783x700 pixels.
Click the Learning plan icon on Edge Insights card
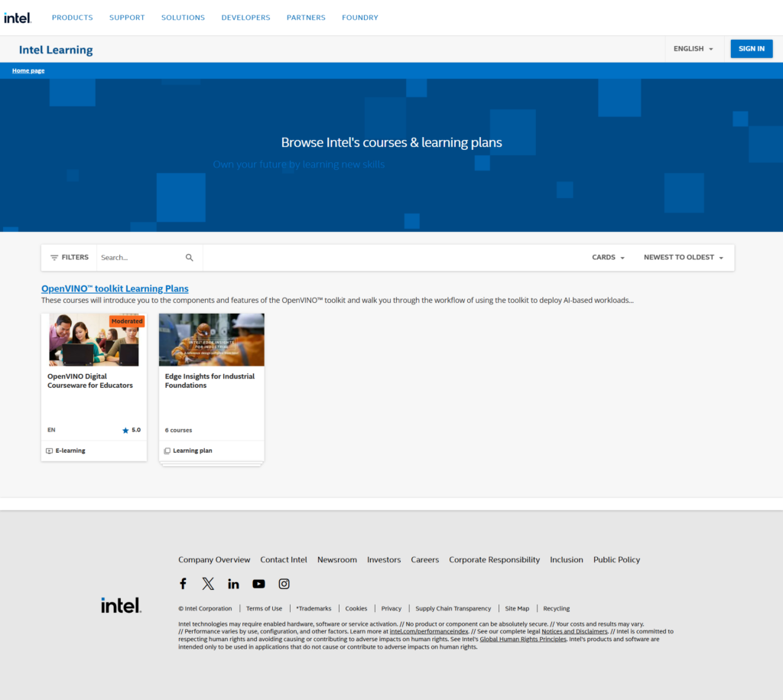tap(167, 450)
